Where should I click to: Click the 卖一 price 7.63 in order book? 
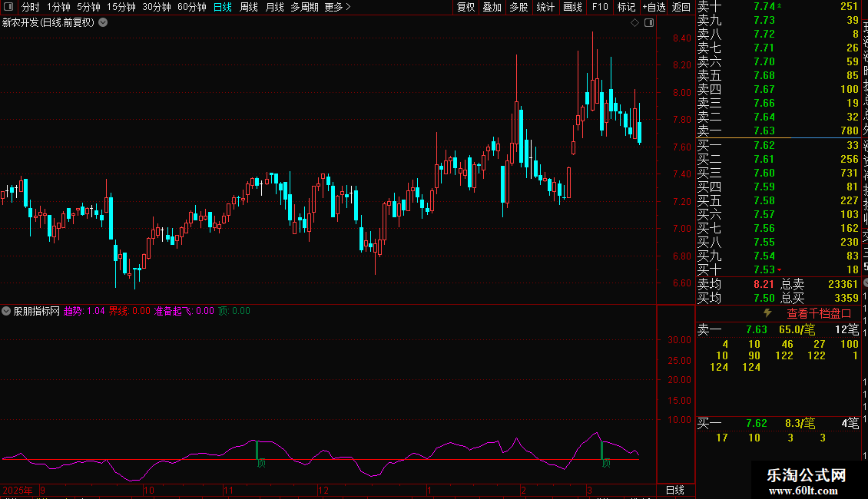coord(764,131)
